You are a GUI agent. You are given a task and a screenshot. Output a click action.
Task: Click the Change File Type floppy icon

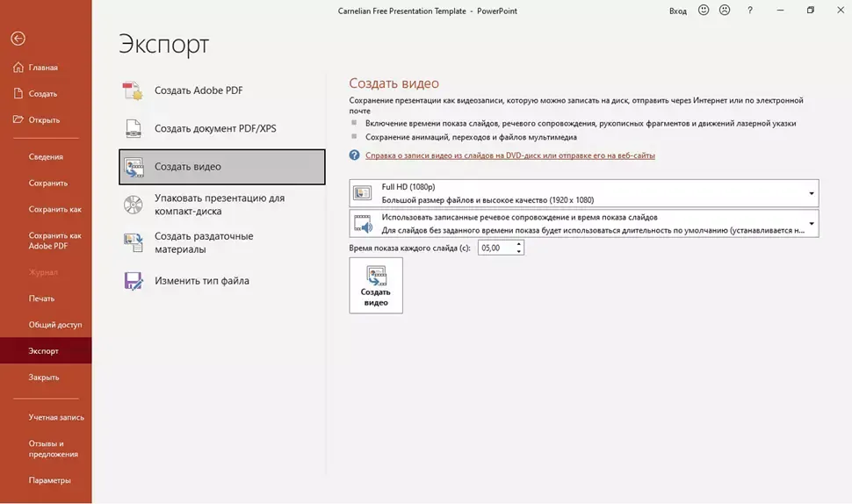click(x=133, y=281)
